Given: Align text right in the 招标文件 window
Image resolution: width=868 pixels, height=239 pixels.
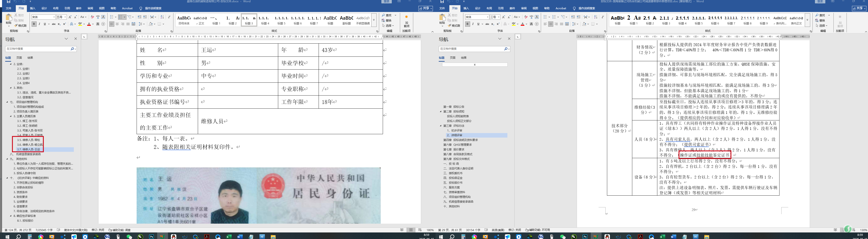Looking at the screenshot, I should click(556, 24).
